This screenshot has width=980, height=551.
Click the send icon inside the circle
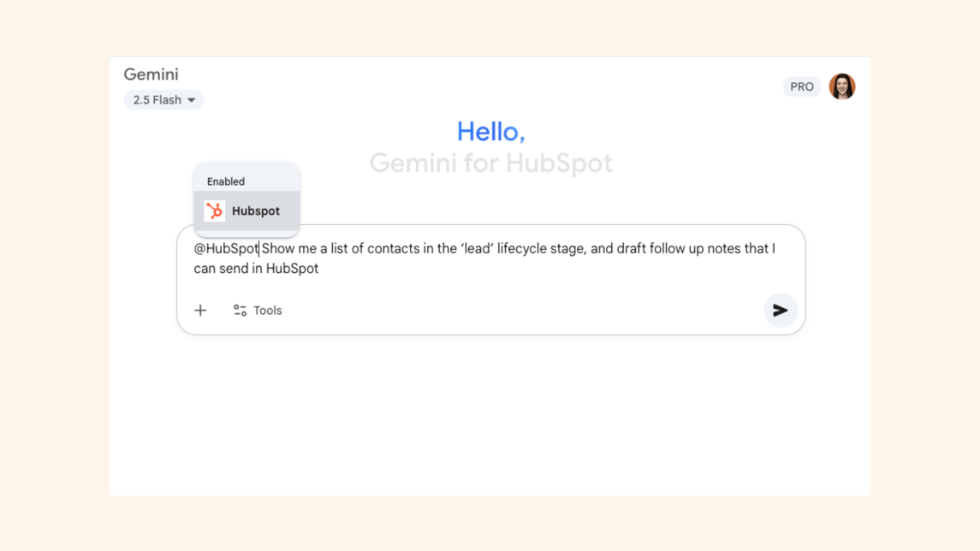780,311
